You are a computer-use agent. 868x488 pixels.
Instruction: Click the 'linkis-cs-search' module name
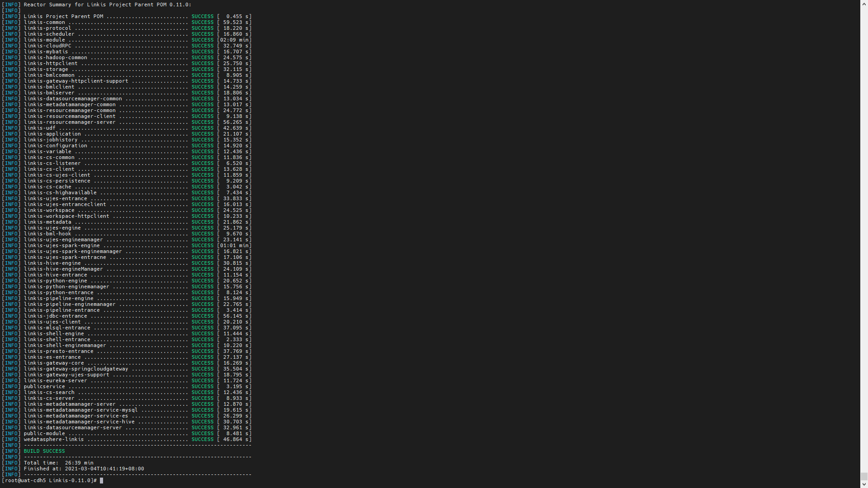pos(49,392)
